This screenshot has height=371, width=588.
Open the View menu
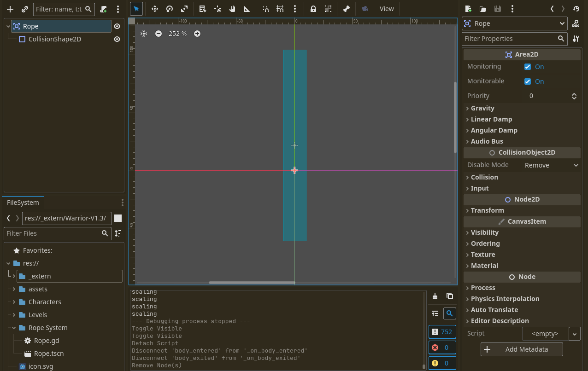coord(386,9)
